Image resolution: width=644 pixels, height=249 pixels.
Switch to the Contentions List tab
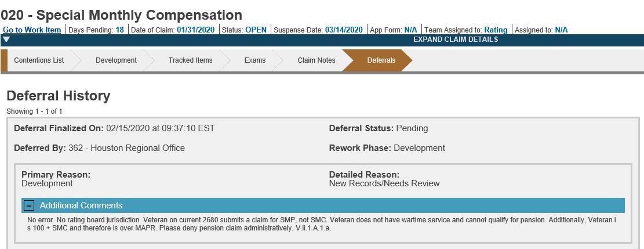[39, 60]
